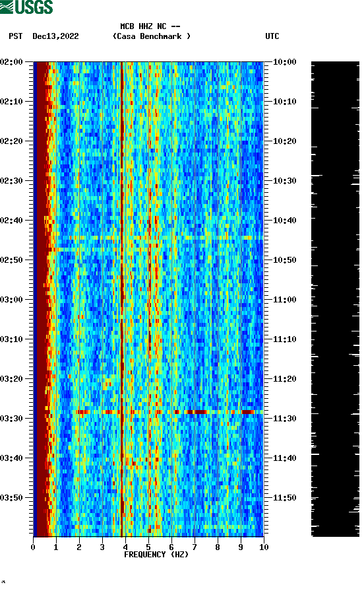Click the '2' frequency axis tick label
Viewport: 364px width, 589px height.
[79, 547]
